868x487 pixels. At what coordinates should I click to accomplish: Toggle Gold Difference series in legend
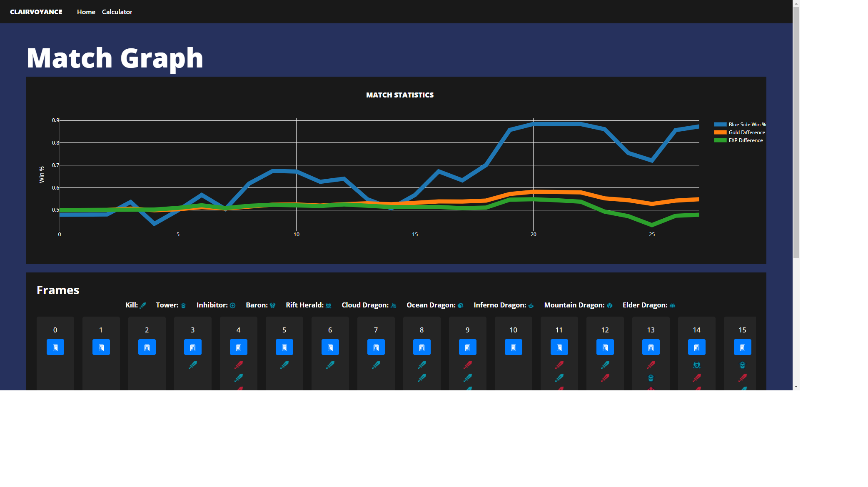[746, 132]
